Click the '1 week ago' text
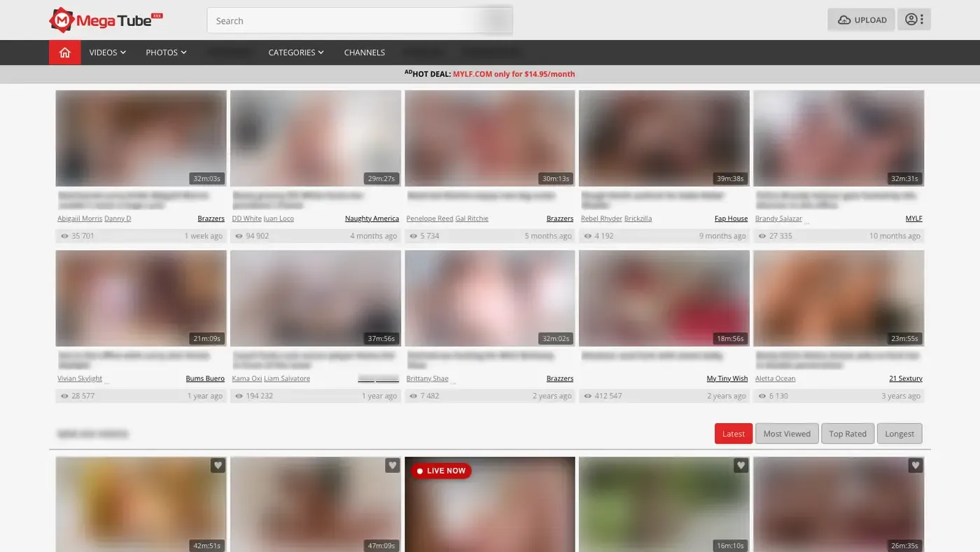Image resolution: width=980 pixels, height=552 pixels. [203, 236]
